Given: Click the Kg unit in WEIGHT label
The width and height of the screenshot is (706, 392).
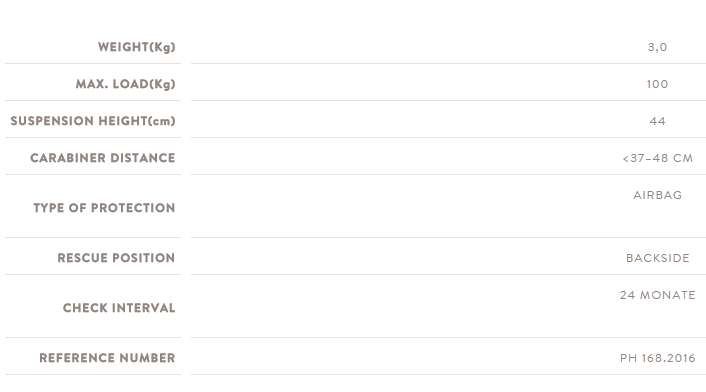Looking at the screenshot, I should (x=162, y=47).
